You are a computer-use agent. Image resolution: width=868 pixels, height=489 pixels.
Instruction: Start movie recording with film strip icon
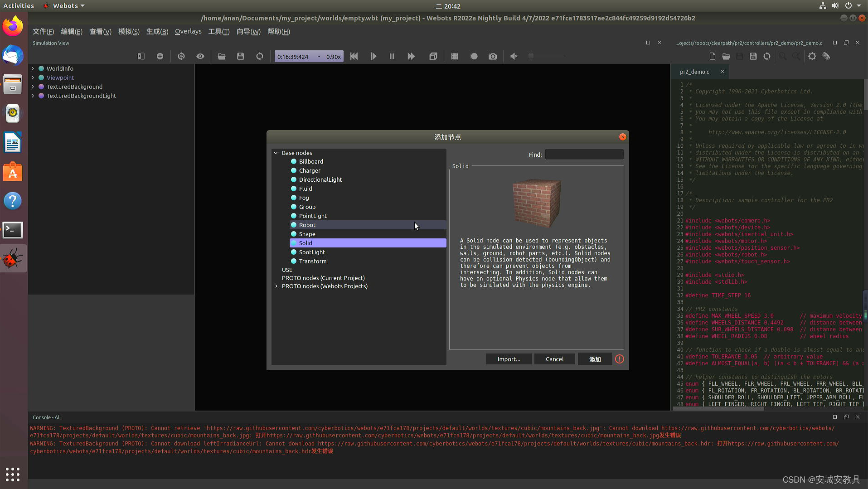[455, 56]
